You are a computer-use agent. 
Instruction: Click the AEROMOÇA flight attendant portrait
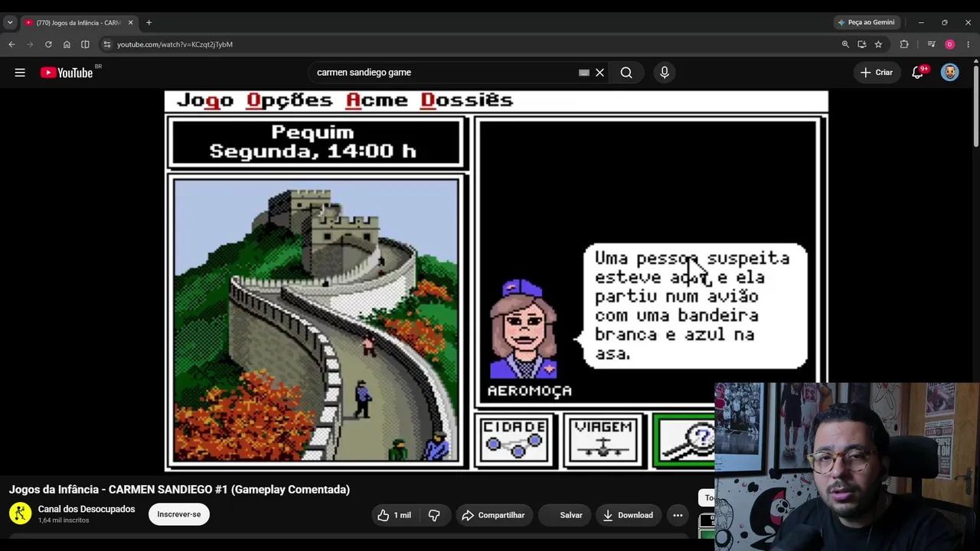coord(525,331)
